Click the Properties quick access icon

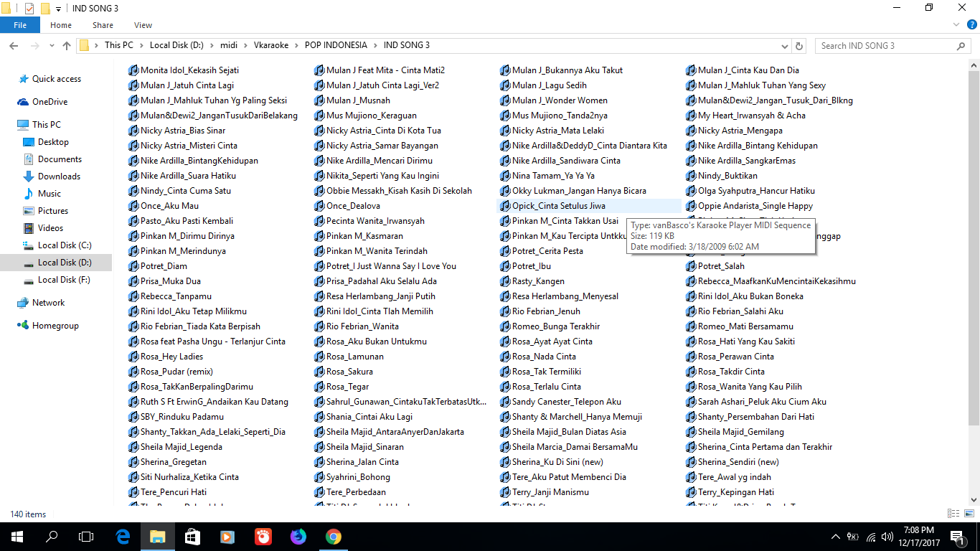click(29, 9)
